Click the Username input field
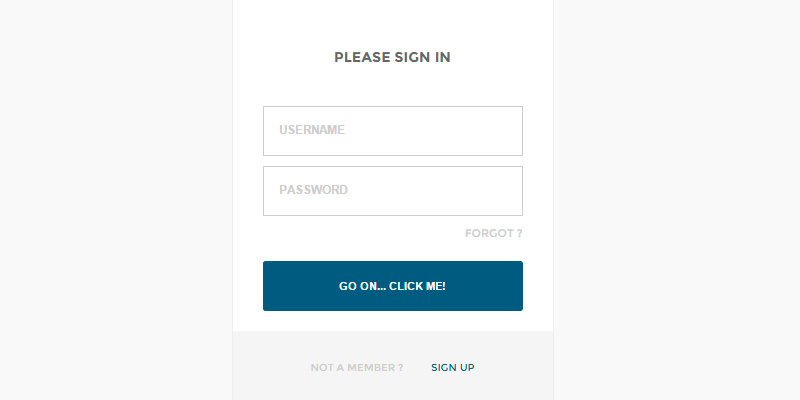This screenshot has width=800, height=400. (x=392, y=131)
